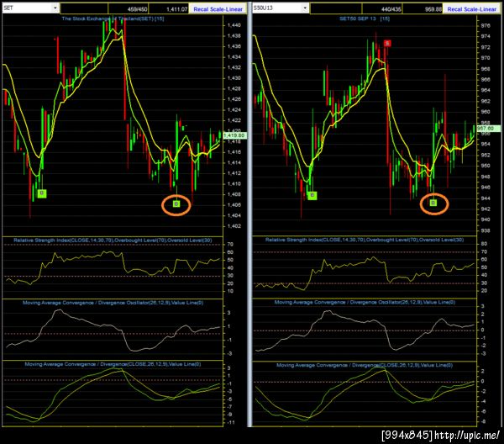Click the Stock Exchange of Thailand(SET) chart title
The image size is (504, 444).
point(113,18)
